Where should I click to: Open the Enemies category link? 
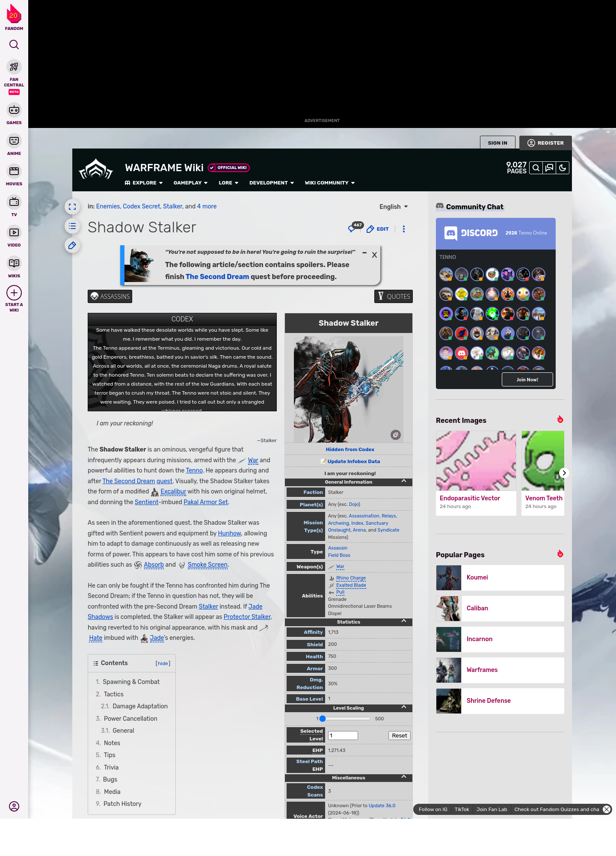[108, 206]
